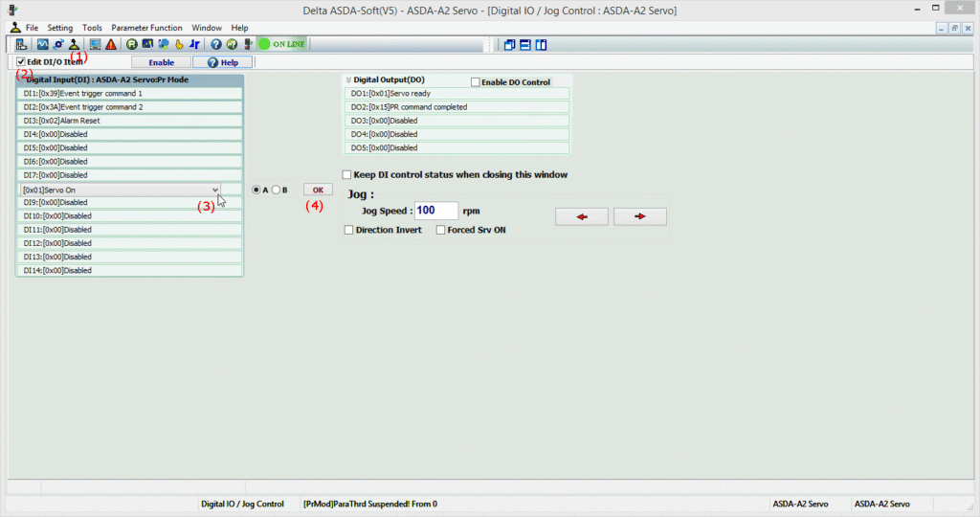Open the Digital IO / Jog Control toolbar icon
Screen dimensions: 980x517
coord(74,44)
